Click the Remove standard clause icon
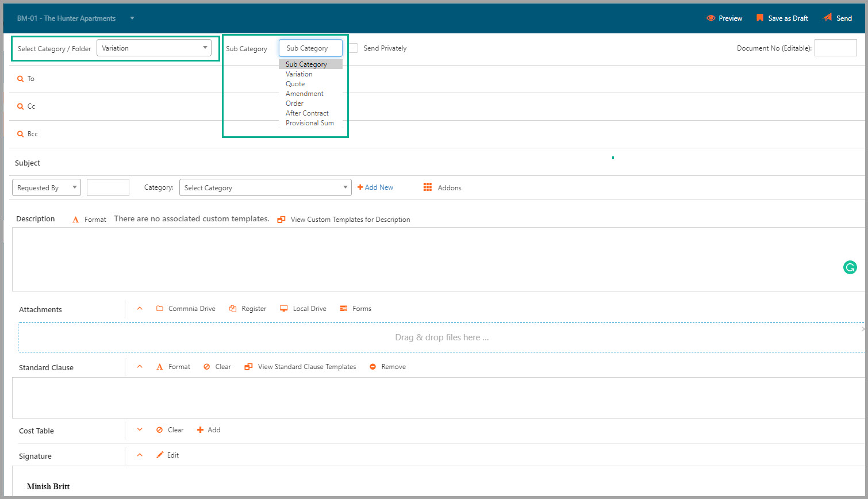Screen dimensions: 868x499 click(372, 367)
